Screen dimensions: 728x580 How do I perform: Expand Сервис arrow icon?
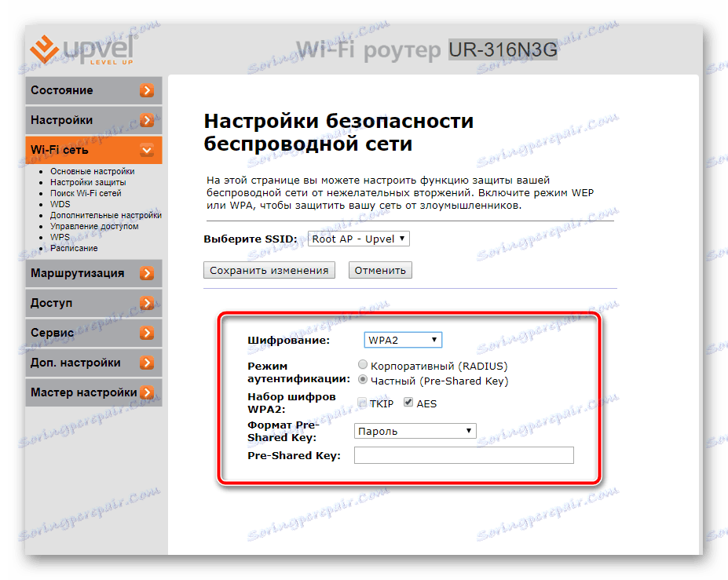[147, 333]
